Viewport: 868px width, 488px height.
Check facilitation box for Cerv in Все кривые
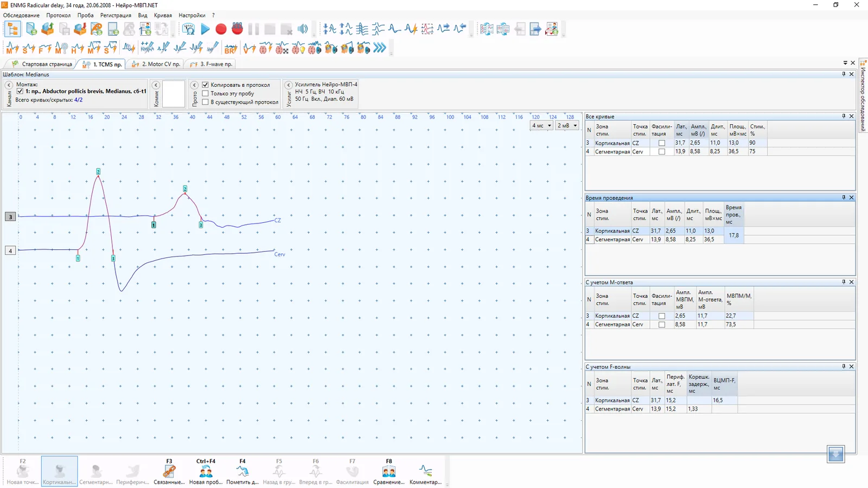tap(661, 152)
